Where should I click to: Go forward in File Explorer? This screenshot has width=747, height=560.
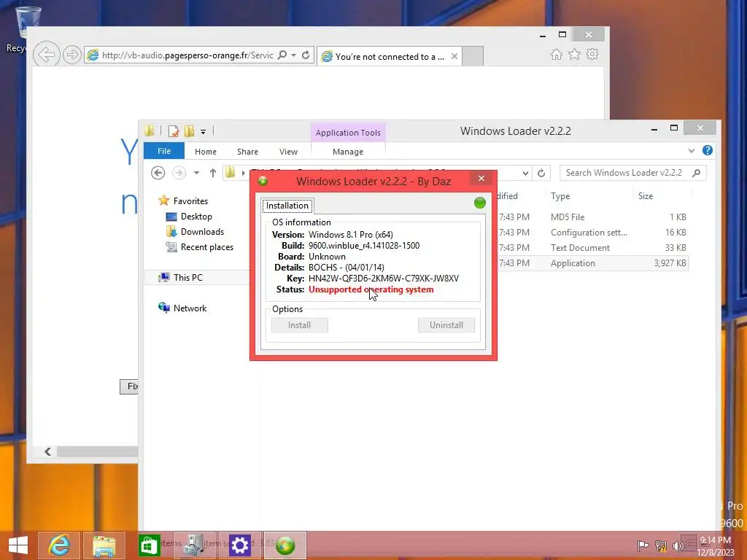pyautogui.click(x=179, y=172)
